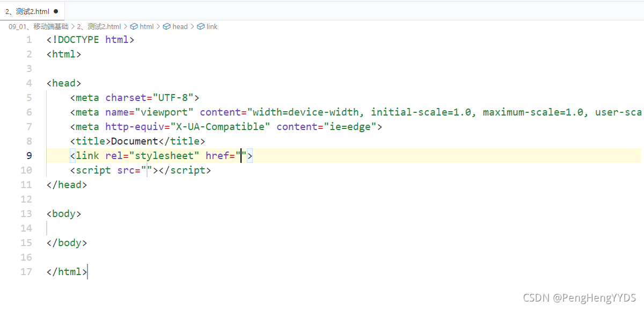The image size is (644, 309).
Task: Click the closing </html> tag
Action: click(67, 272)
